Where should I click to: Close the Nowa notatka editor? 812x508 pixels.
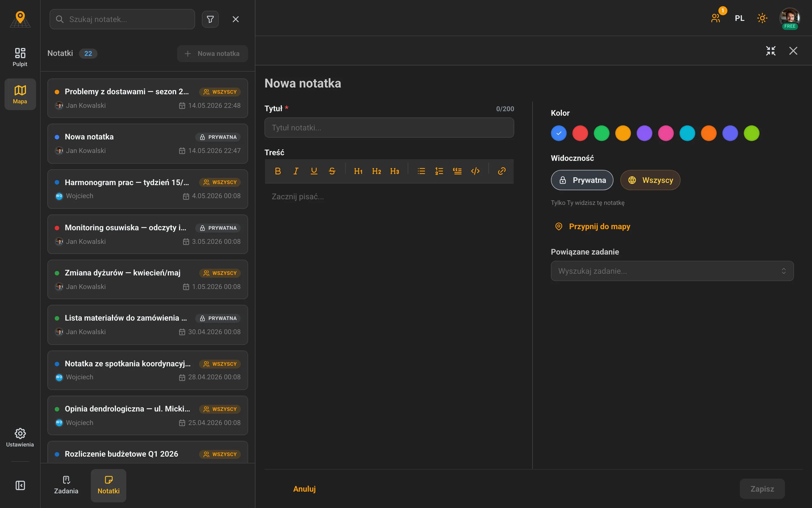[793, 51]
